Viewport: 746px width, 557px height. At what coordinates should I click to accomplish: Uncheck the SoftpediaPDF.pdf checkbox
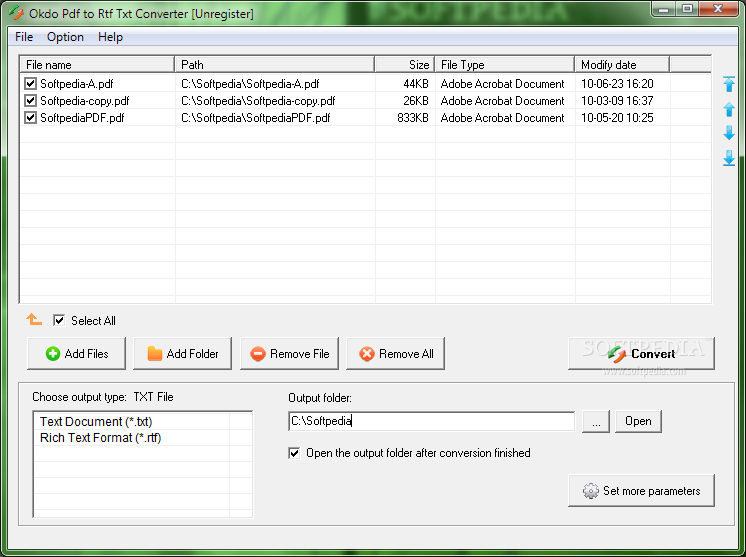tap(30, 117)
